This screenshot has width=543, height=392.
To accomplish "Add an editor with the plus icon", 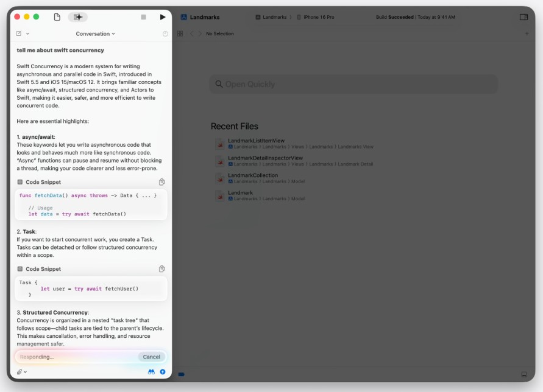I will [527, 33].
